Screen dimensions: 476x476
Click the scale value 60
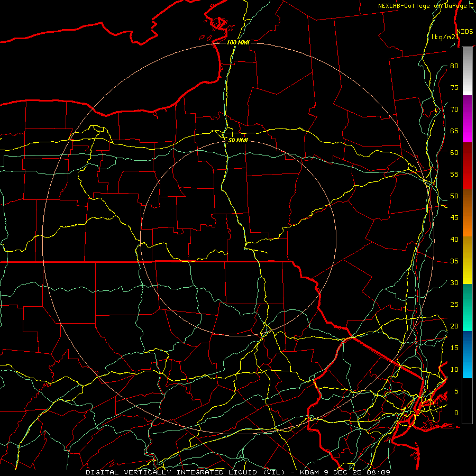(x=454, y=153)
